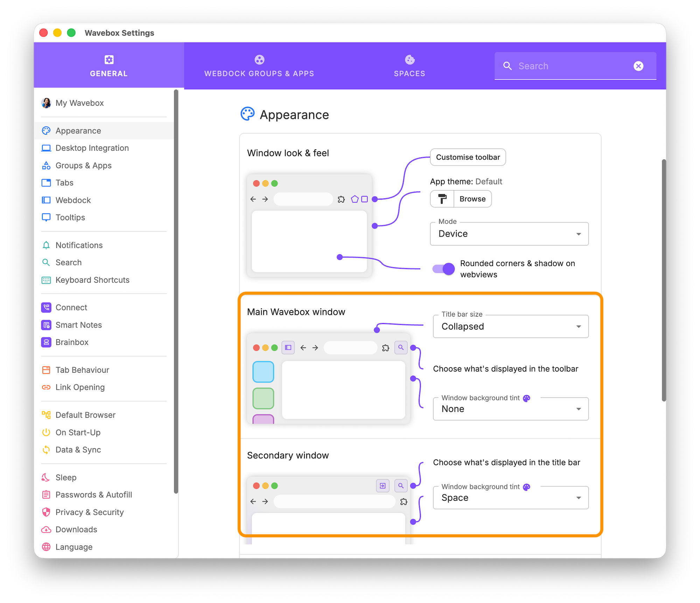Click the Link Opening chain icon
The height and width of the screenshot is (603, 700).
[46, 387]
